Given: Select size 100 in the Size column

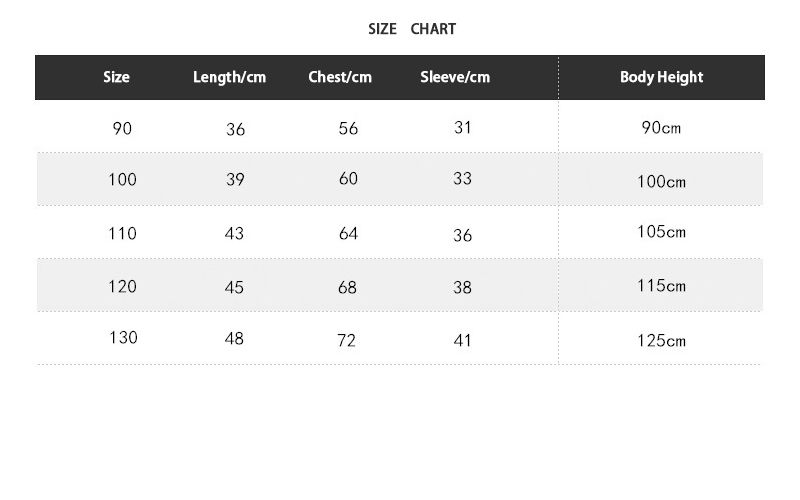Looking at the screenshot, I should coord(122,180).
